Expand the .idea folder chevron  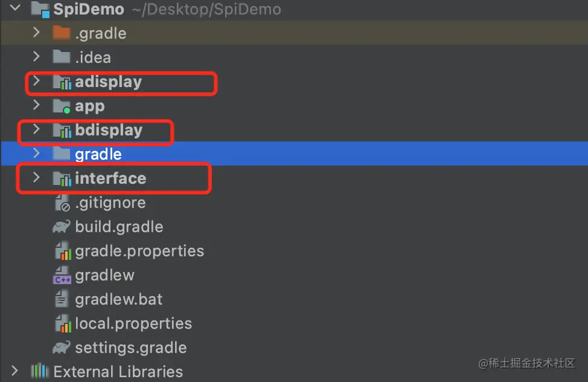(x=36, y=57)
